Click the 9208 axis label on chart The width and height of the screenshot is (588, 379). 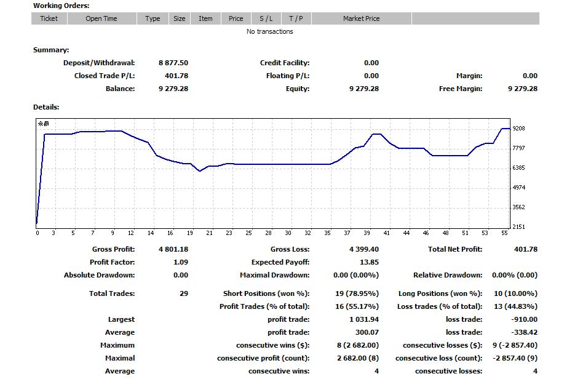click(518, 129)
